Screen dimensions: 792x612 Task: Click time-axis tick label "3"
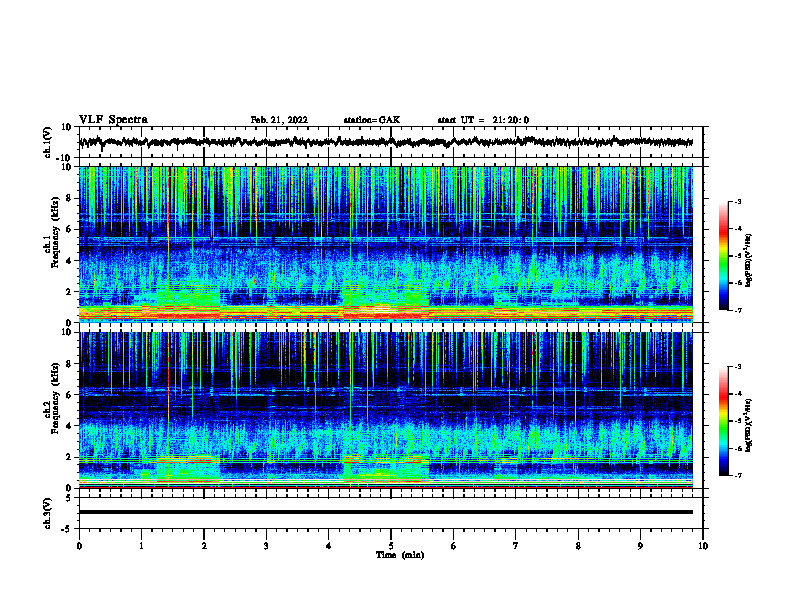coord(266,546)
